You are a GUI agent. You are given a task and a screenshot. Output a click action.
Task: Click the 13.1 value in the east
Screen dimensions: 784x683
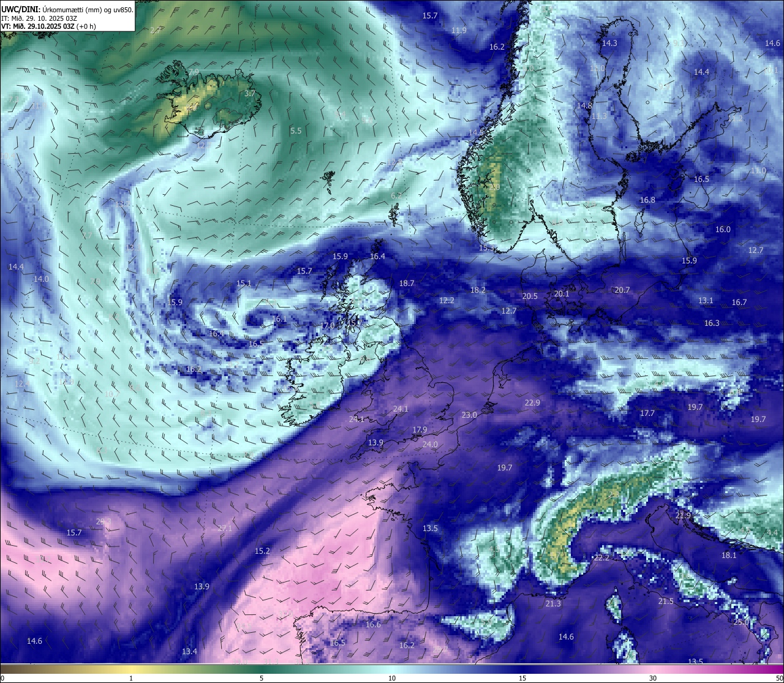point(706,300)
